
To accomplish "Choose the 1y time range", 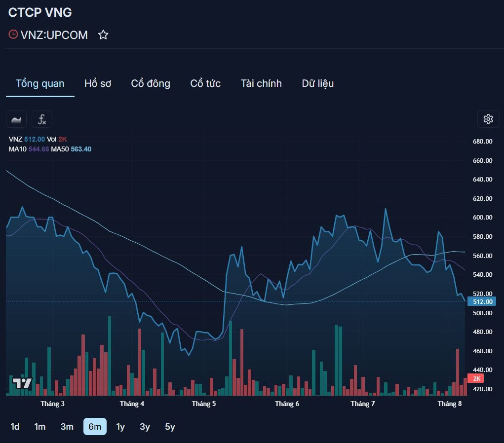I will (120, 427).
